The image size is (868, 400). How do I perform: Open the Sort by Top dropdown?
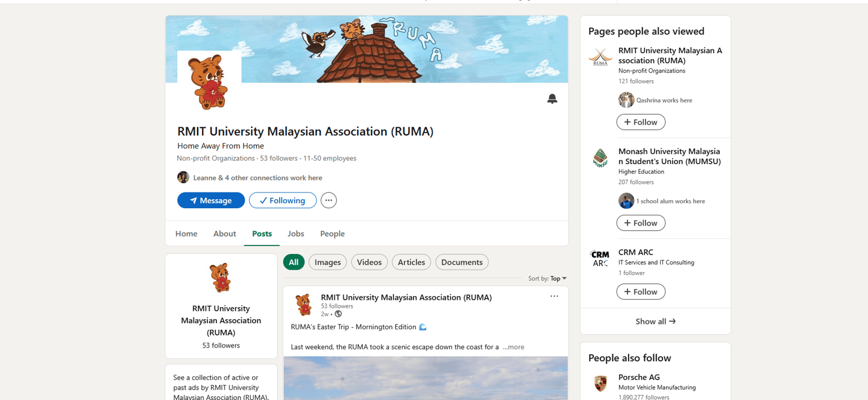[547, 279]
